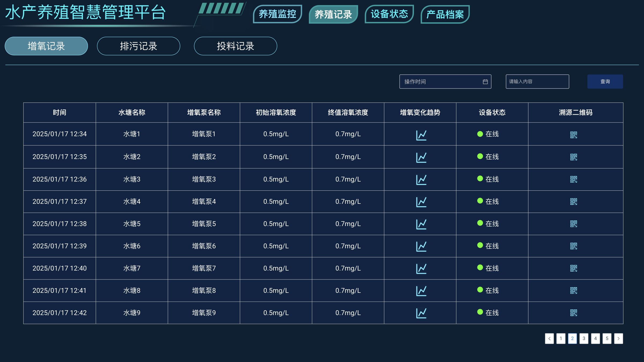
Task: Switch to 投料记录 tab
Action: 235,46
